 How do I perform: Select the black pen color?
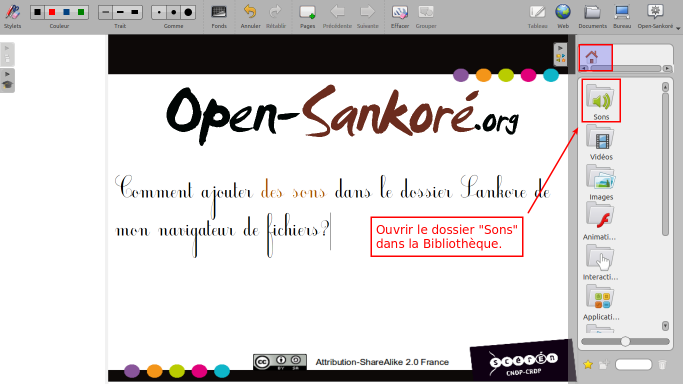coord(37,12)
